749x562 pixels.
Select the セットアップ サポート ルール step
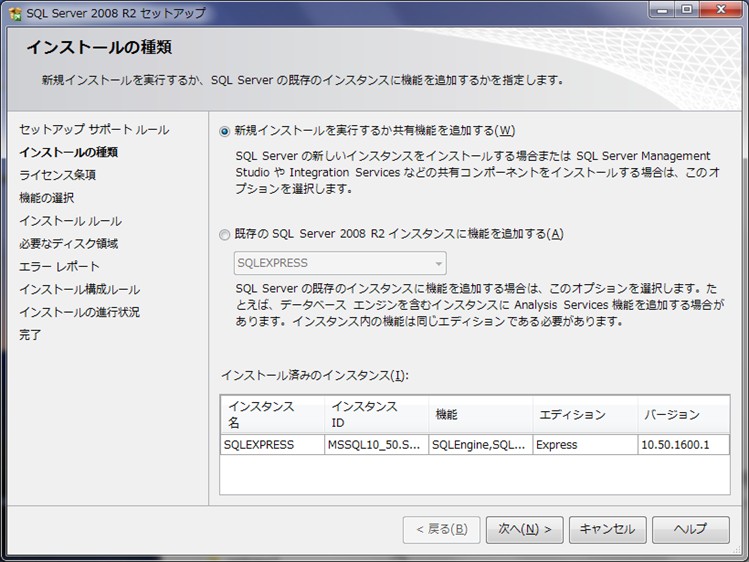tap(94, 129)
